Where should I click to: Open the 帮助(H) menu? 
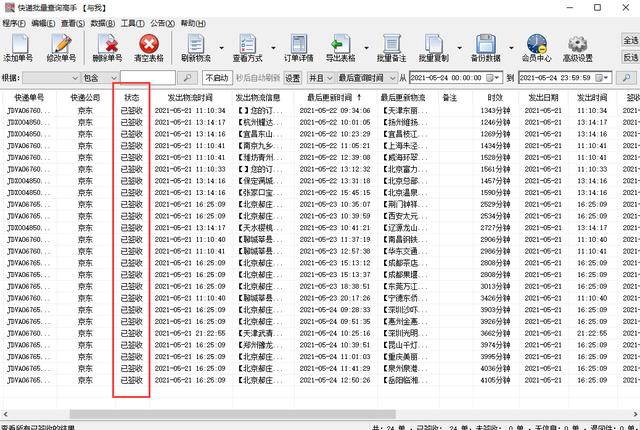(193, 23)
